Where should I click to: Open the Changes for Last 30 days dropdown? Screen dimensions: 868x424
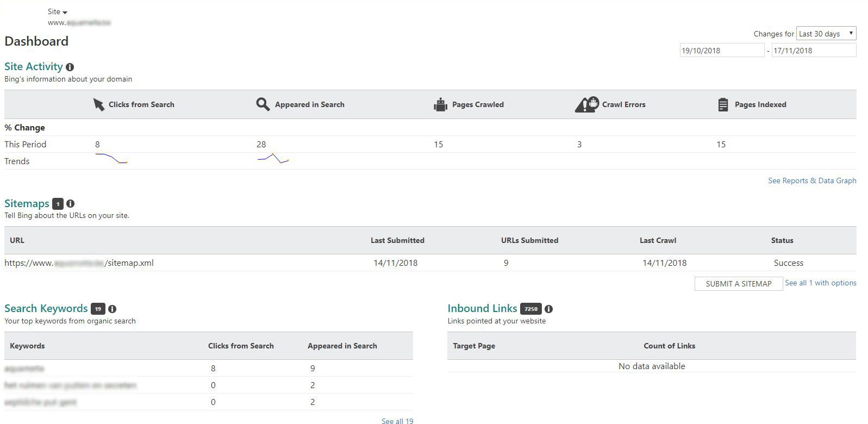pos(826,33)
